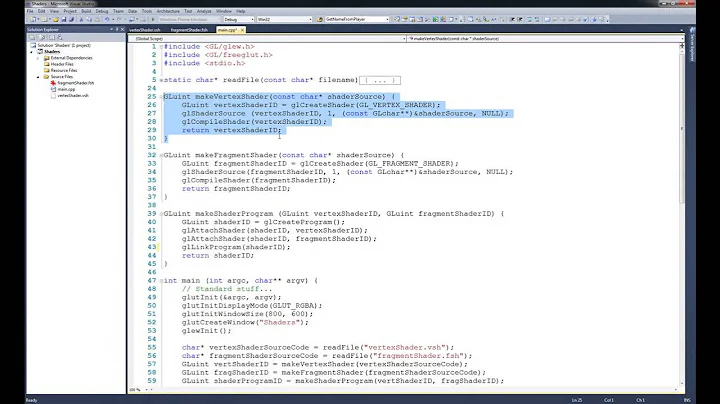Screen dimensions: 720x404
Task: Collapse the makeShaderProgram function on line 39
Action: (161, 214)
